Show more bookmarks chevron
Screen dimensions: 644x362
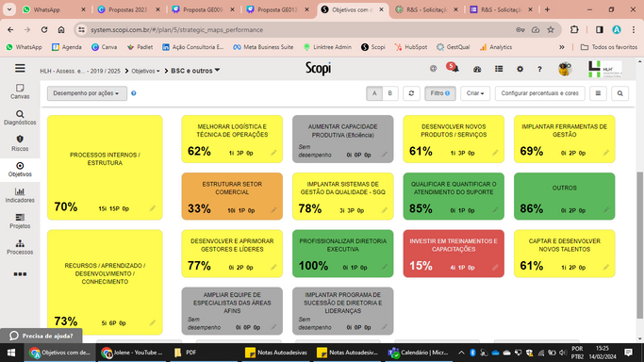point(561,47)
